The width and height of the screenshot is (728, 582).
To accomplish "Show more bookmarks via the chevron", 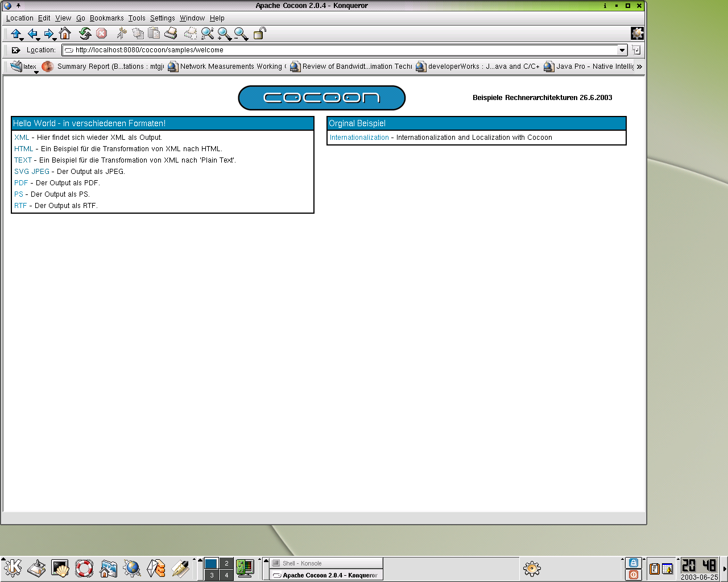I will click(639, 66).
